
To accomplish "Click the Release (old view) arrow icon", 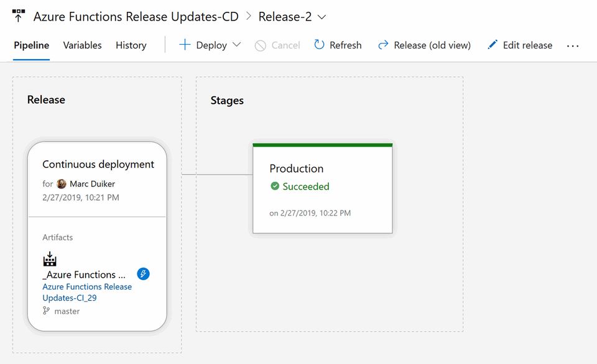I will pyautogui.click(x=383, y=45).
